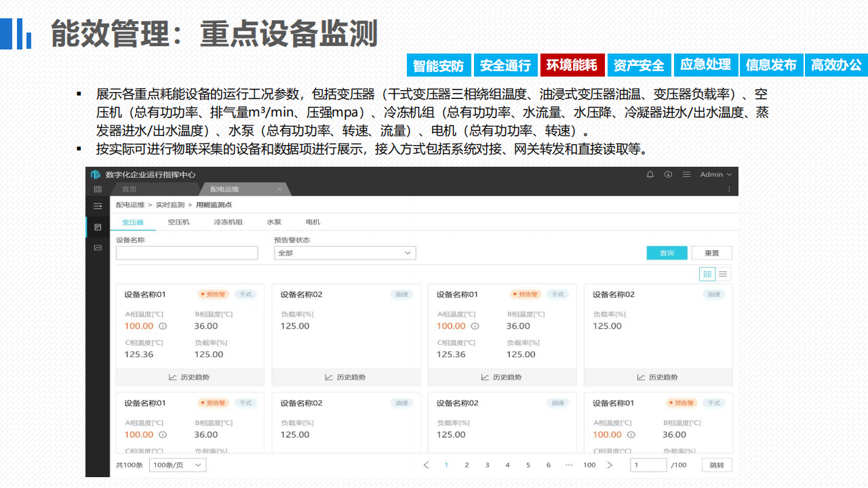868x488 pixels.
Task: Select the 信息发布 slide tab
Action: point(771,65)
